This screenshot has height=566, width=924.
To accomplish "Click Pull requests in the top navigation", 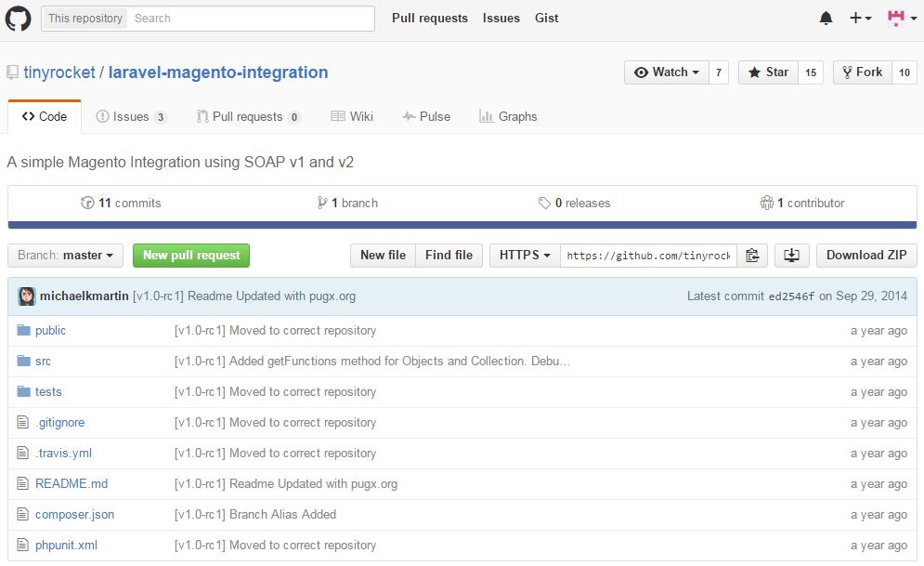I will coord(430,19).
